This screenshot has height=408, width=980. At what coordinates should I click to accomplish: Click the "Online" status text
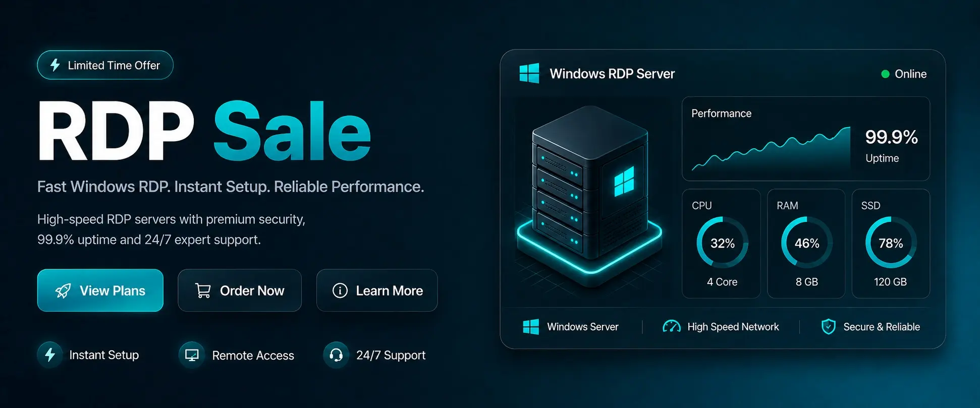click(910, 74)
